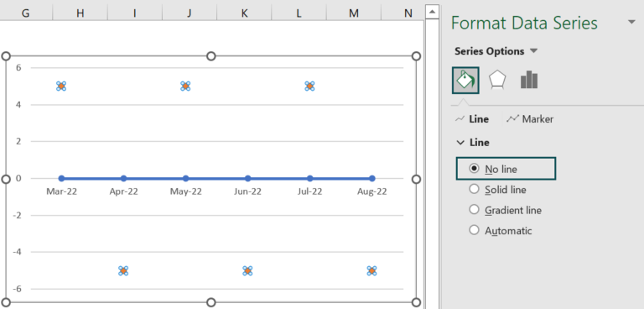Click the orange marker above Mar-22
644x309 pixels.
point(61,86)
